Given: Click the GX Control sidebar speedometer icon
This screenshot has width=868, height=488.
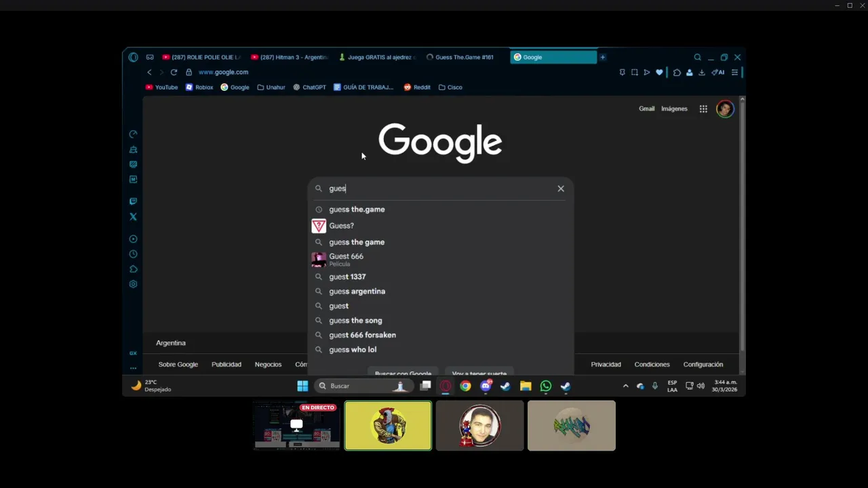Looking at the screenshot, I should point(133,134).
